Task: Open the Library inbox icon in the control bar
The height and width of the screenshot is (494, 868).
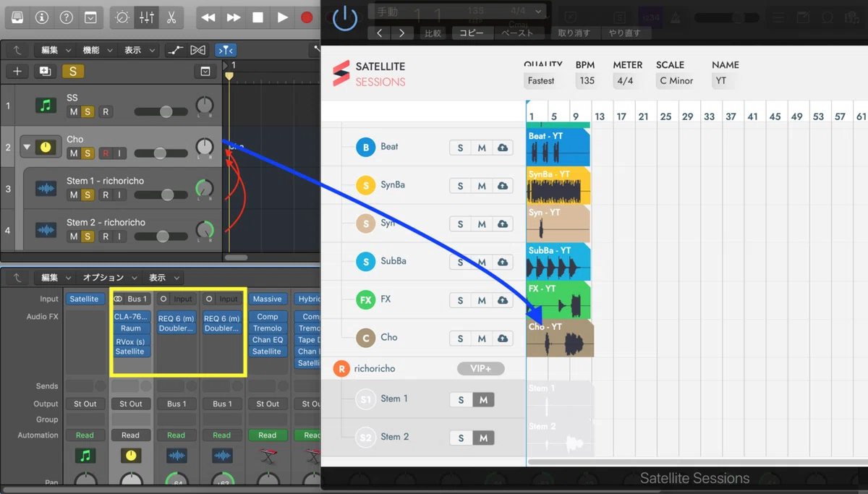Action: (17, 17)
